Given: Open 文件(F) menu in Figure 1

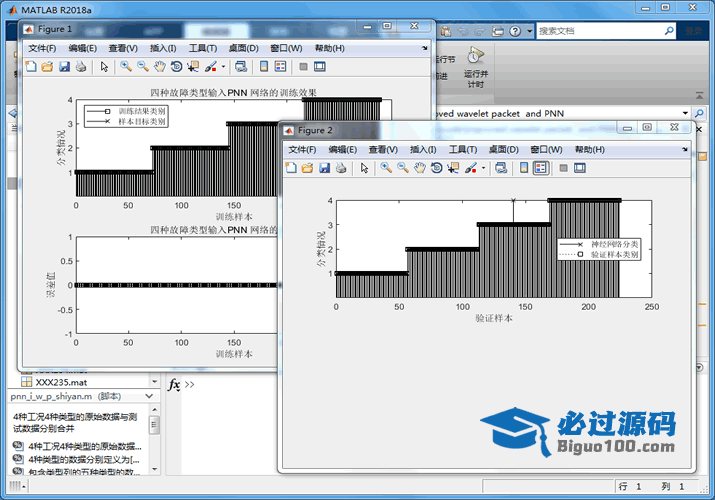Looking at the screenshot, I should (x=42, y=48).
